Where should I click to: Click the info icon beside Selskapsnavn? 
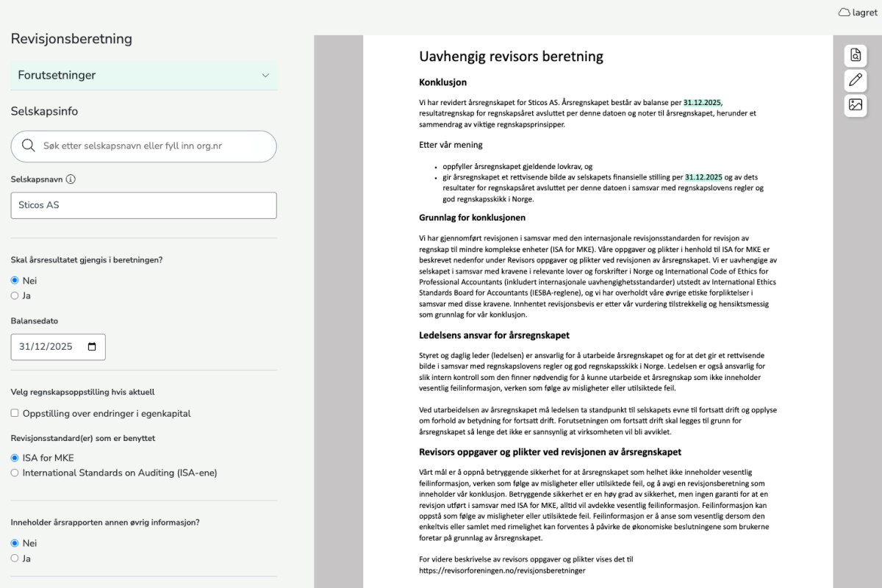pyautogui.click(x=70, y=179)
